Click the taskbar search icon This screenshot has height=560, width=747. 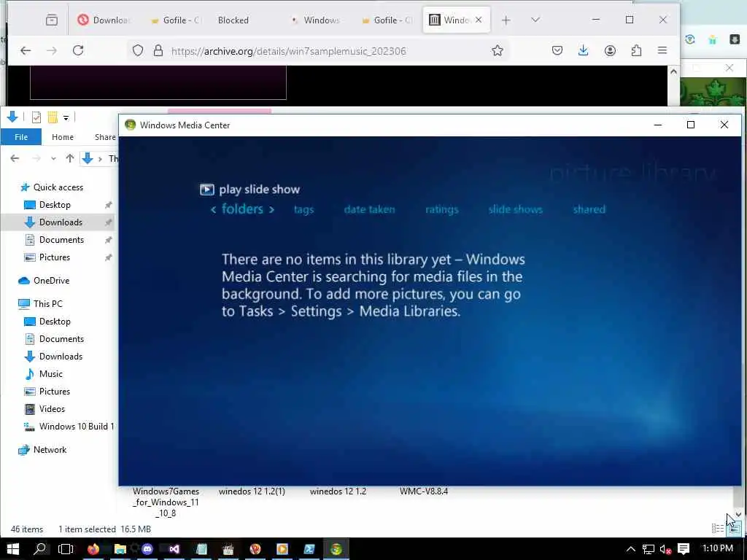40,549
